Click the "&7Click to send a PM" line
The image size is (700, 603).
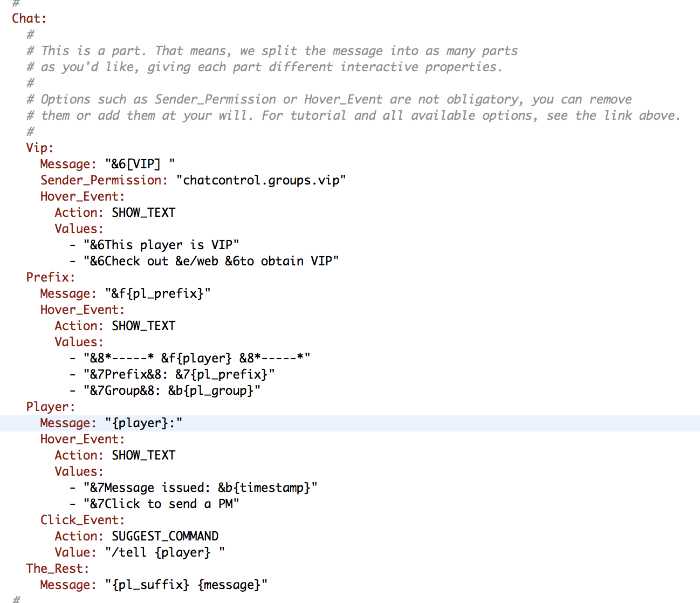coord(161,504)
